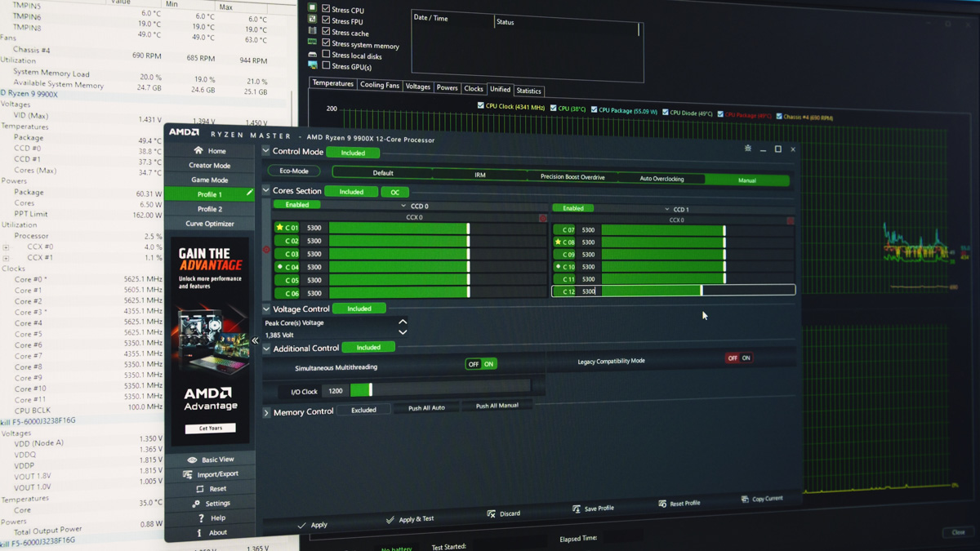Screen dimensions: 980x551
Task: Click the OC button in Cores Section
Action: point(394,192)
